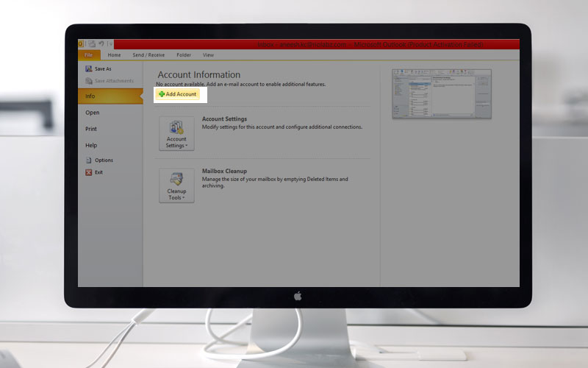
Task: Switch to the Send / Receive tab
Action: pyautogui.click(x=148, y=54)
